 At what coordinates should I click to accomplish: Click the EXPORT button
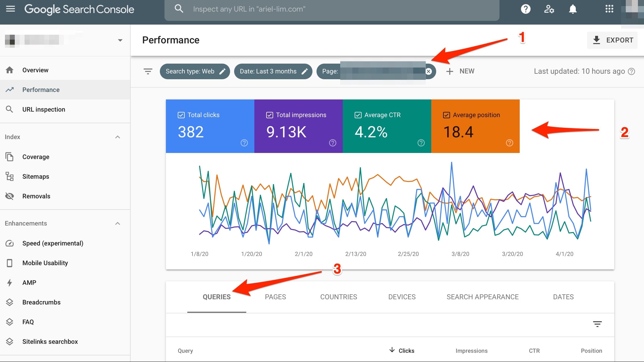(x=612, y=40)
